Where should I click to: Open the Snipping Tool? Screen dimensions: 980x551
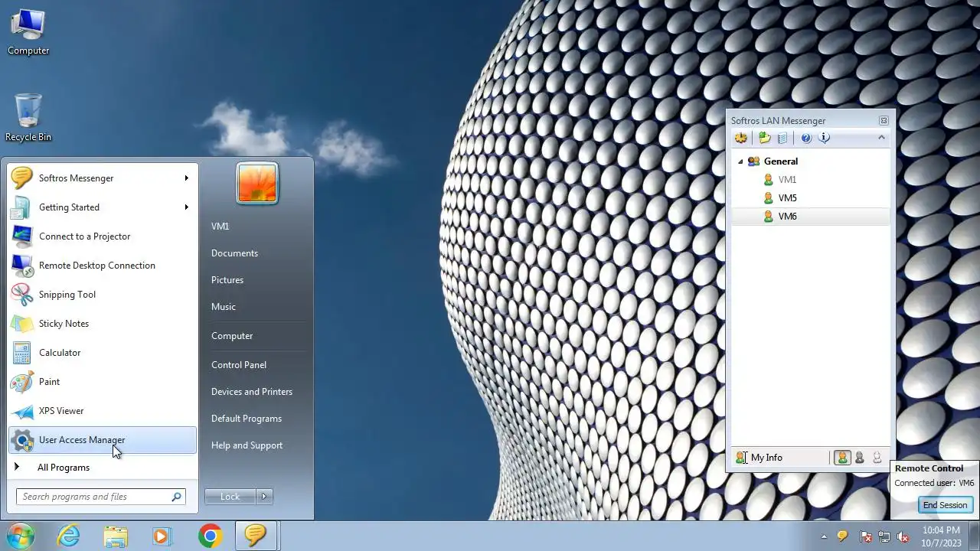click(103, 295)
